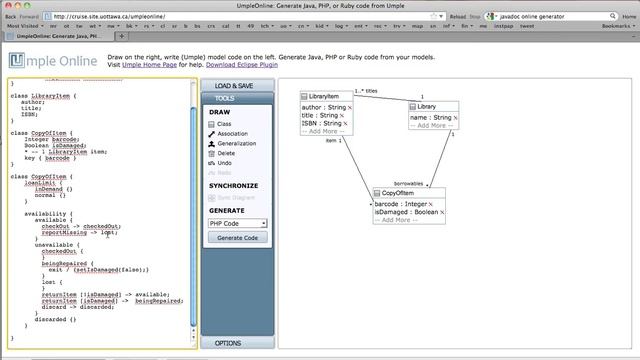Open the address bar history dropdown
This screenshot has width=640, height=360.
click(x=441, y=16)
